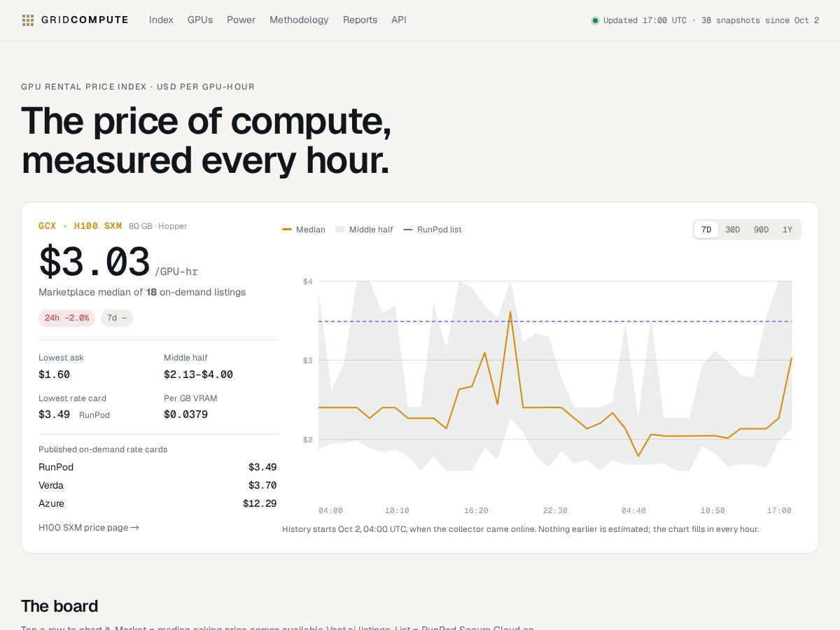Viewport: 840px width, 630px height.
Task: Click the RunPod list legend swatch
Action: tap(408, 230)
